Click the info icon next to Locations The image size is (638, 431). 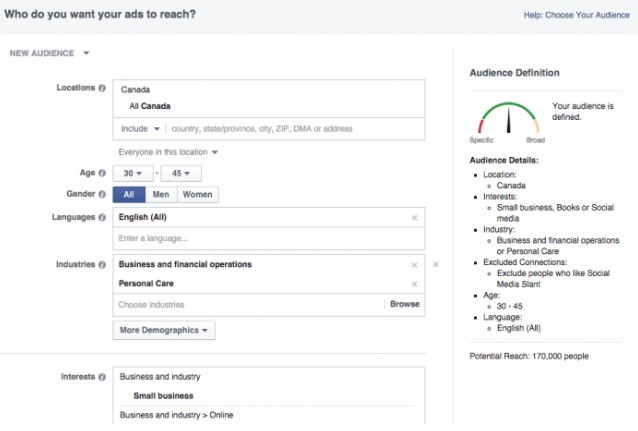pyautogui.click(x=102, y=88)
